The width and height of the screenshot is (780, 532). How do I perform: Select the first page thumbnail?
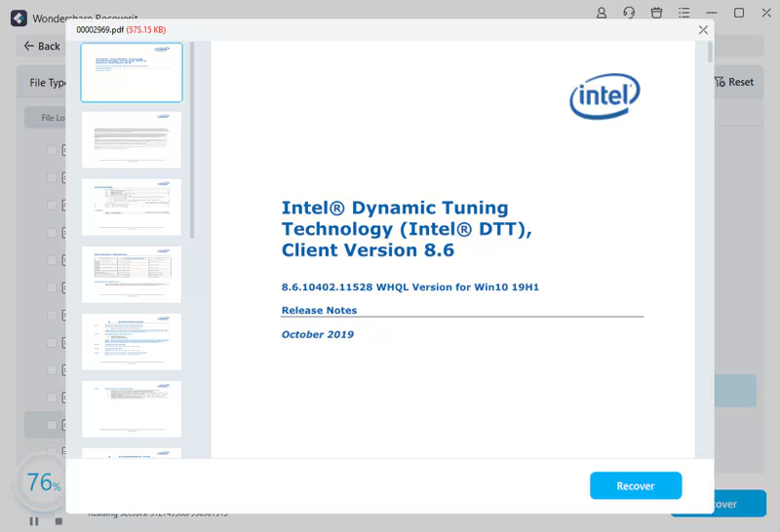(131, 72)
